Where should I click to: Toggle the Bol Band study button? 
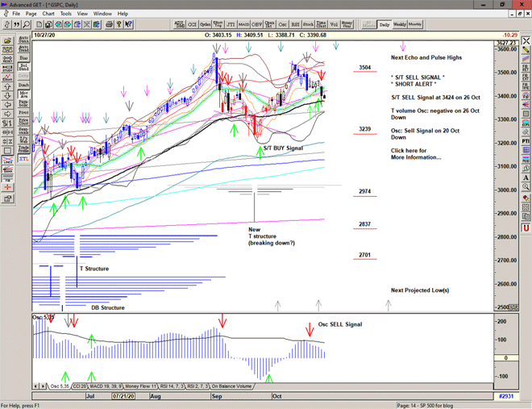[23, 68]
